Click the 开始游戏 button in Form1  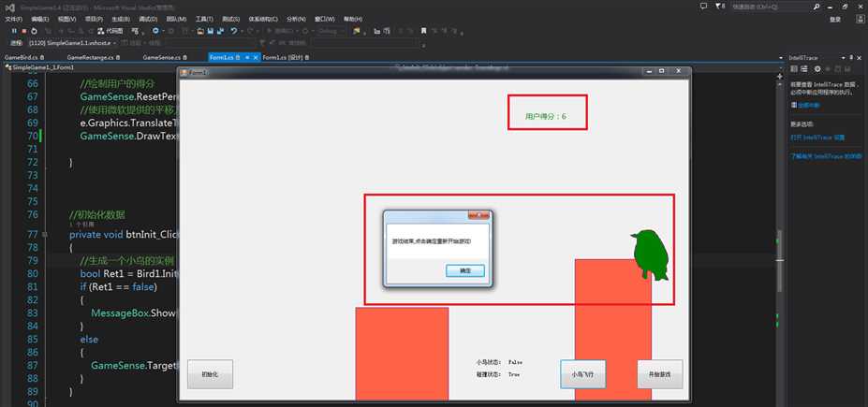pos(660,374)
